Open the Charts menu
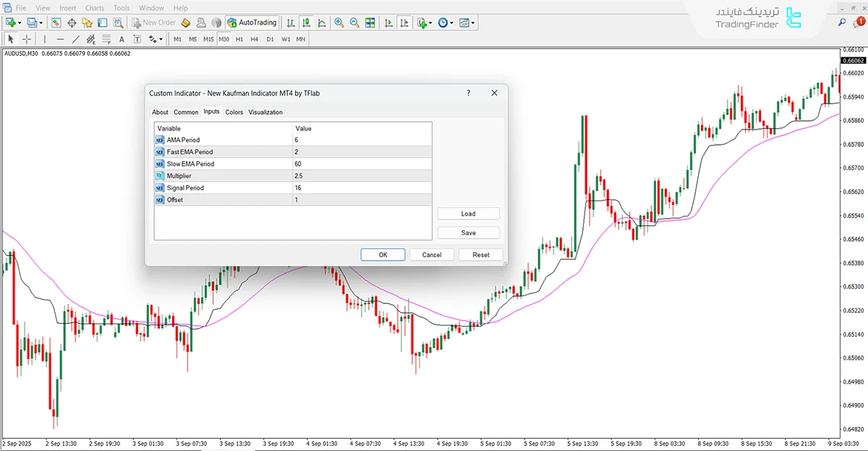The height and width of the screenshot is (451, 868). point(95,8)
